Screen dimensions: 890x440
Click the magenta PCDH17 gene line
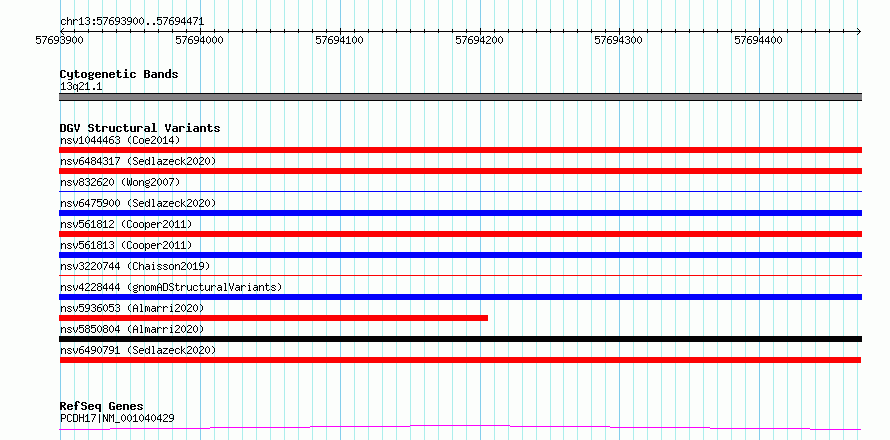[460, 427]
